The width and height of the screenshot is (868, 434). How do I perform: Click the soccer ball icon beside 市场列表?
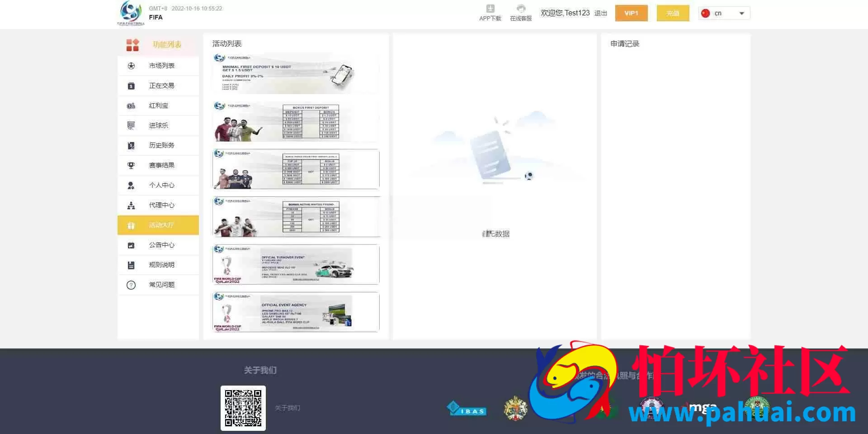pyautogui.click(x=131, y=66)
